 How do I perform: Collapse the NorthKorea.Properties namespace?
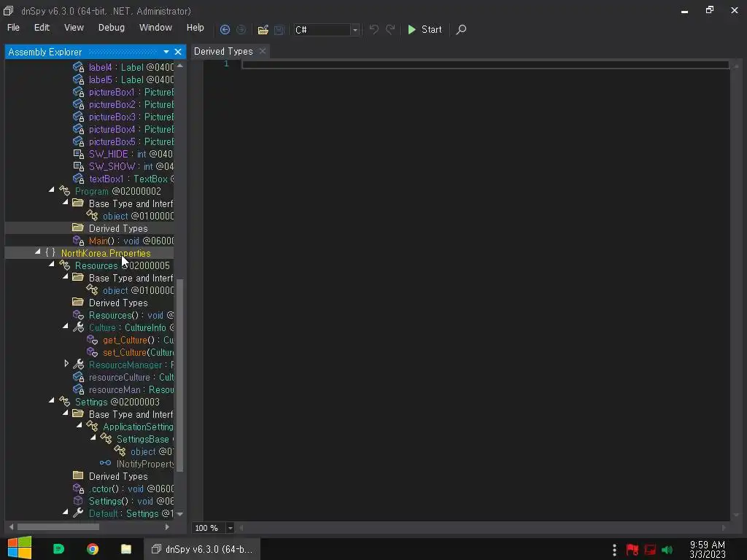[x=38, y=252]
